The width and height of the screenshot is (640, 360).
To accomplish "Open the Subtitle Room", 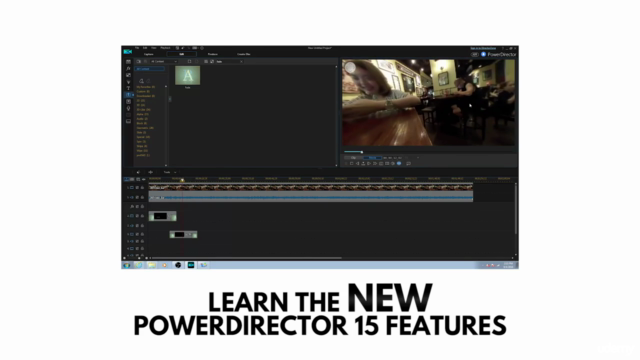I will point(128,121).
